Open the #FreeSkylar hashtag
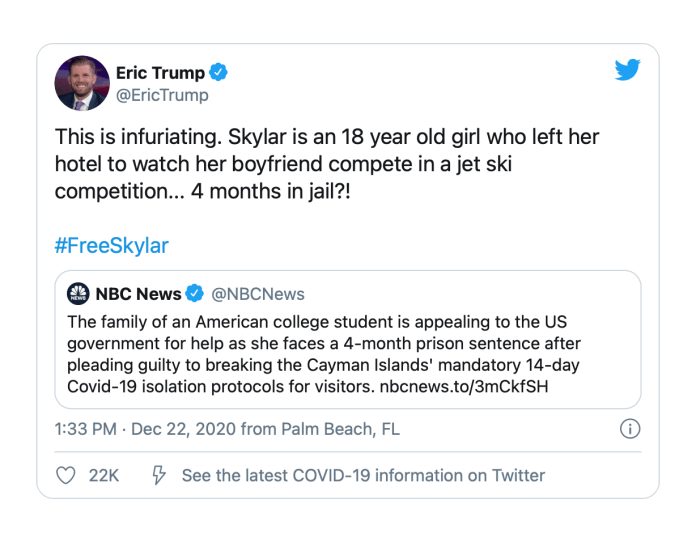 tap(111, 245)
